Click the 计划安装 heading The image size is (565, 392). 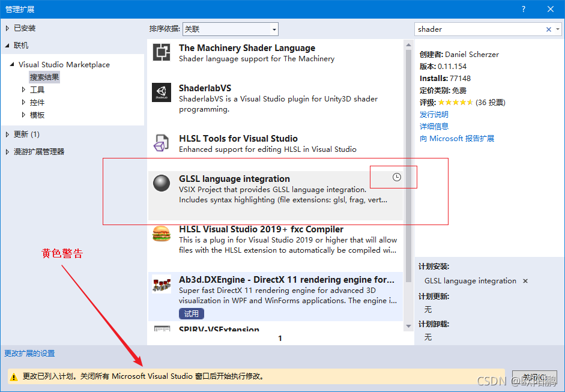click(x=434, y=267)
